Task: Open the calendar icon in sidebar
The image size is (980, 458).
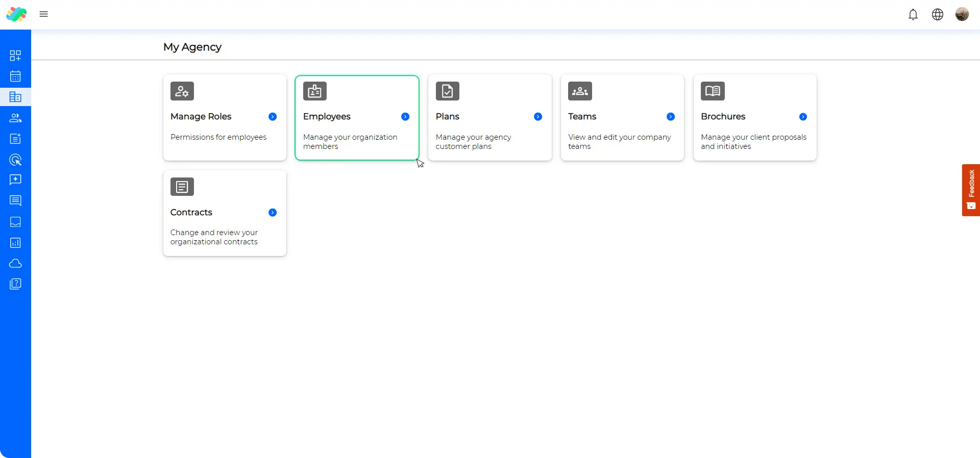Action: point(15,76)
